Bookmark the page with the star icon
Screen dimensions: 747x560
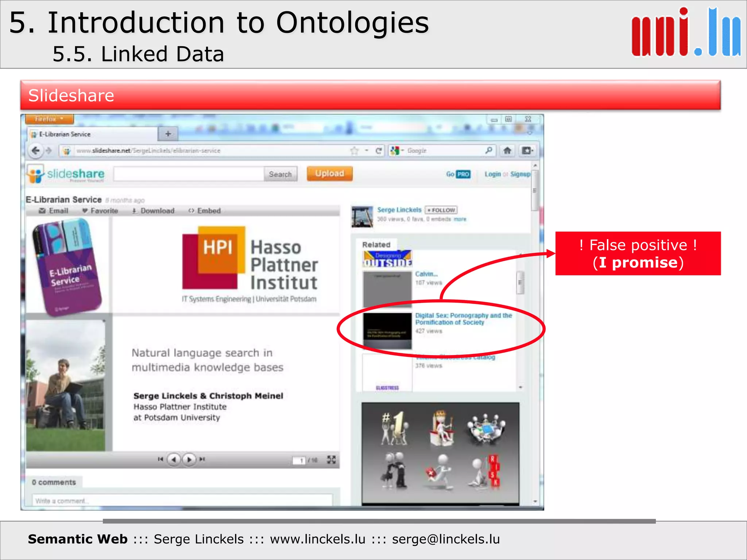pos(354,151)
